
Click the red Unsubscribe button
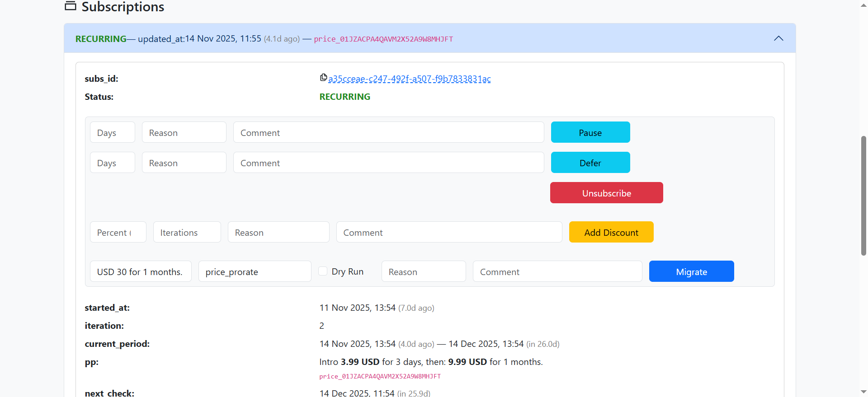pos(607,193)
